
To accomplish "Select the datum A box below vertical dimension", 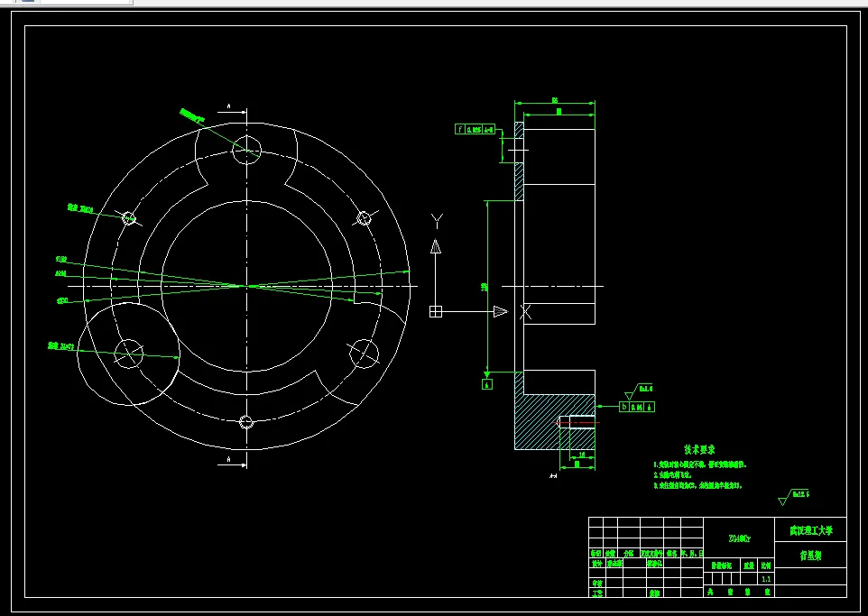I will (x=487, y=384).
